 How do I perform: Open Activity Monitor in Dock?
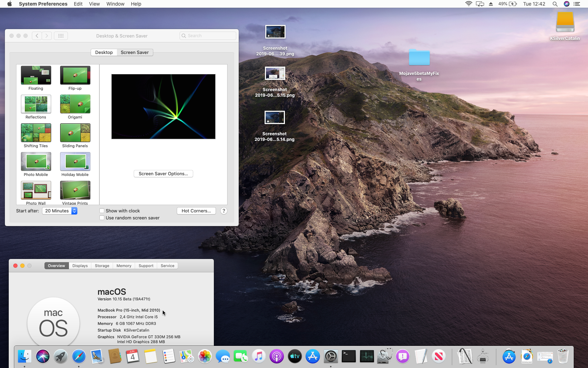pos(367,357)
